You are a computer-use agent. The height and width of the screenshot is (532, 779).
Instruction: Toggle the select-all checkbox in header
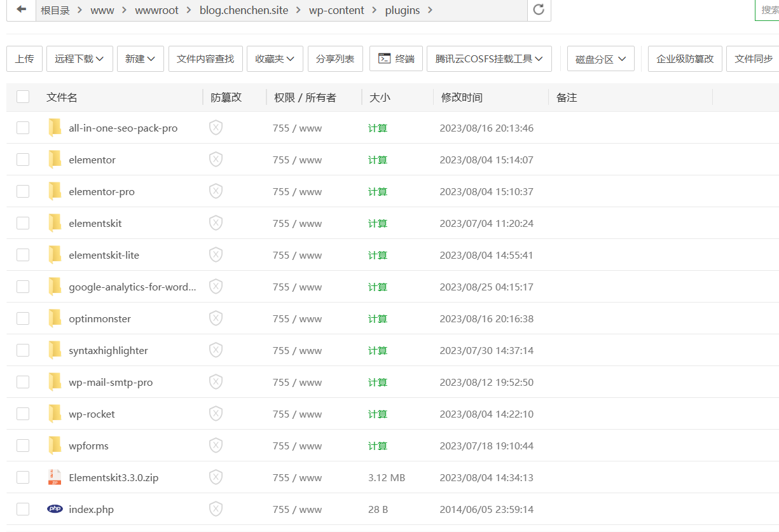point(23,97)
